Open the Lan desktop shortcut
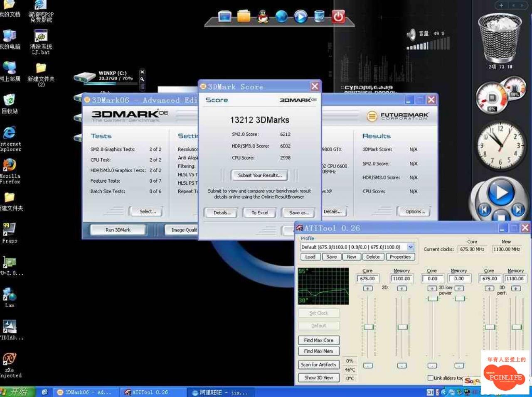The height and width of the screenshot is (397, 532). click(x=9, y=297)
